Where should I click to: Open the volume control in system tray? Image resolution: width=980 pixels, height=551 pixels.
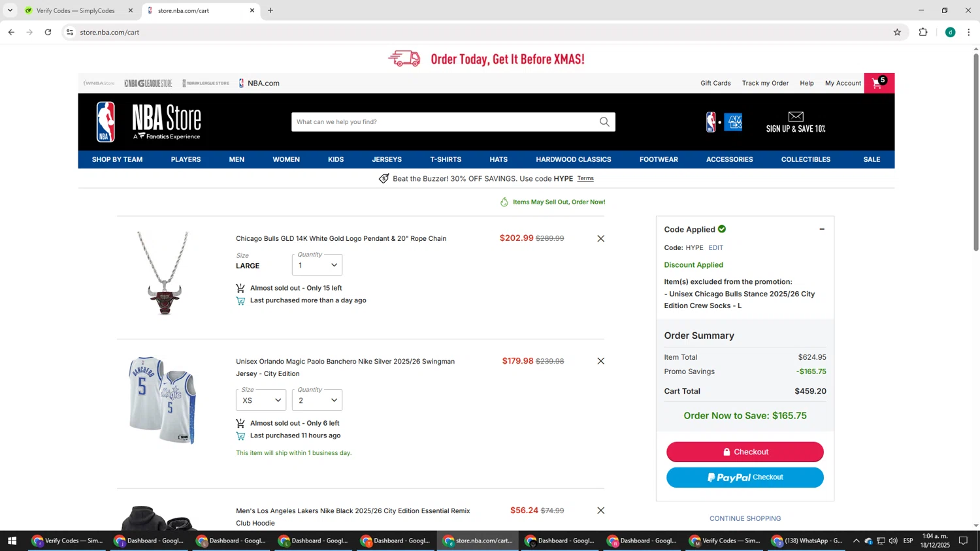click(893, 541)
